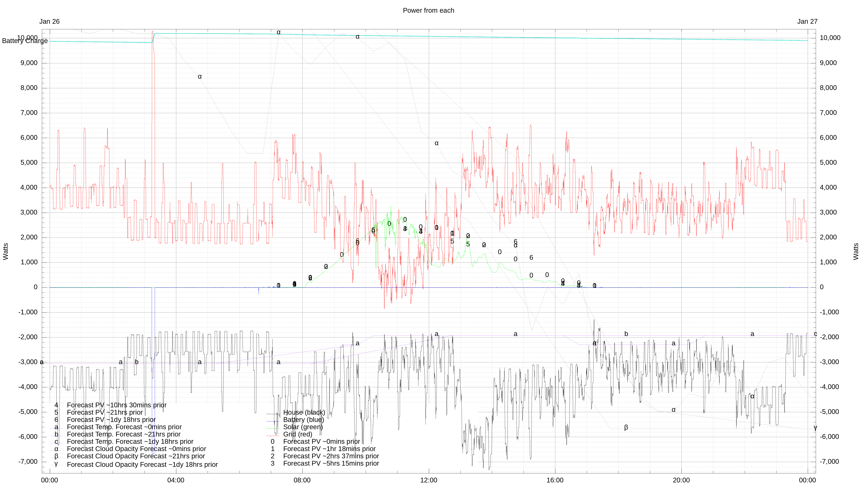This screenshot has height=488, width=868.
Task: Click the 12:00 tick label on time axis
Action: (428, 480)
